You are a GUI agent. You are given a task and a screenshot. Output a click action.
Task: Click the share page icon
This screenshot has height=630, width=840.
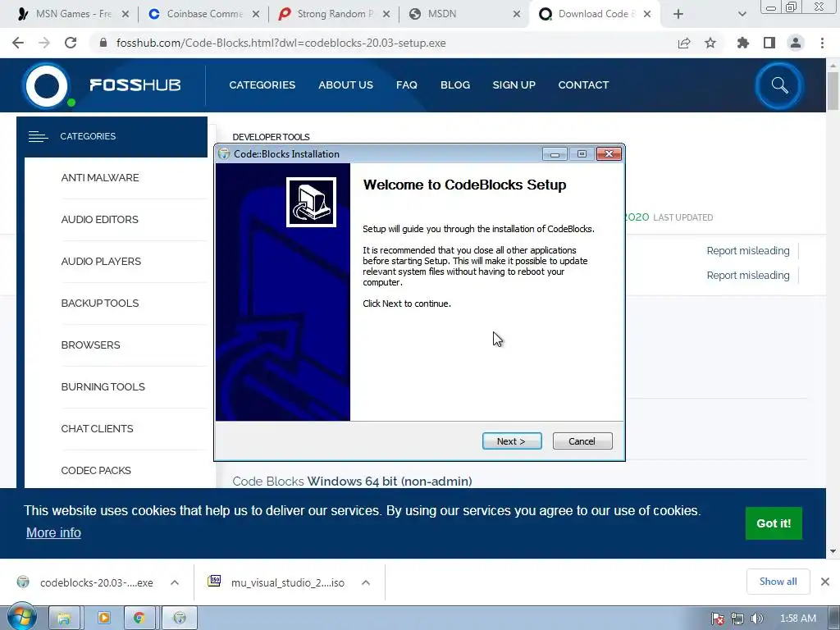[684, 43]
